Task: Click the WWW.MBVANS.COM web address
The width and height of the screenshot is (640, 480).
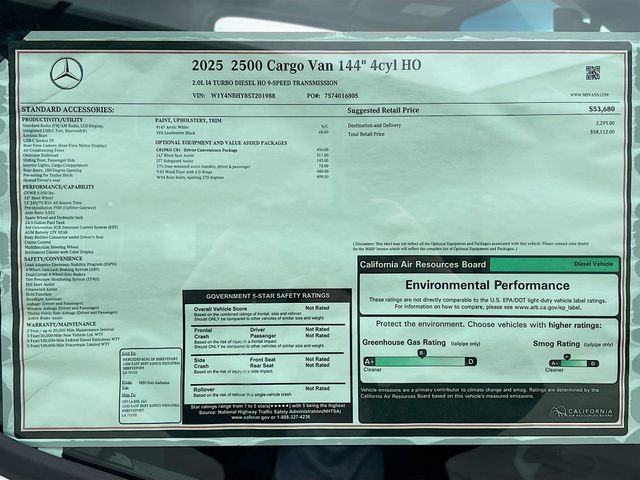Action: click(x=589, y=94)
